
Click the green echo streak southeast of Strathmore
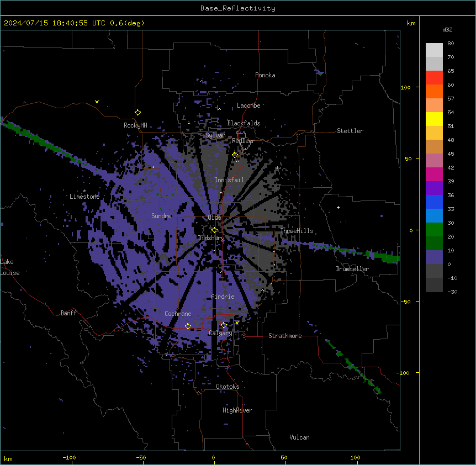tap(352, 366)
